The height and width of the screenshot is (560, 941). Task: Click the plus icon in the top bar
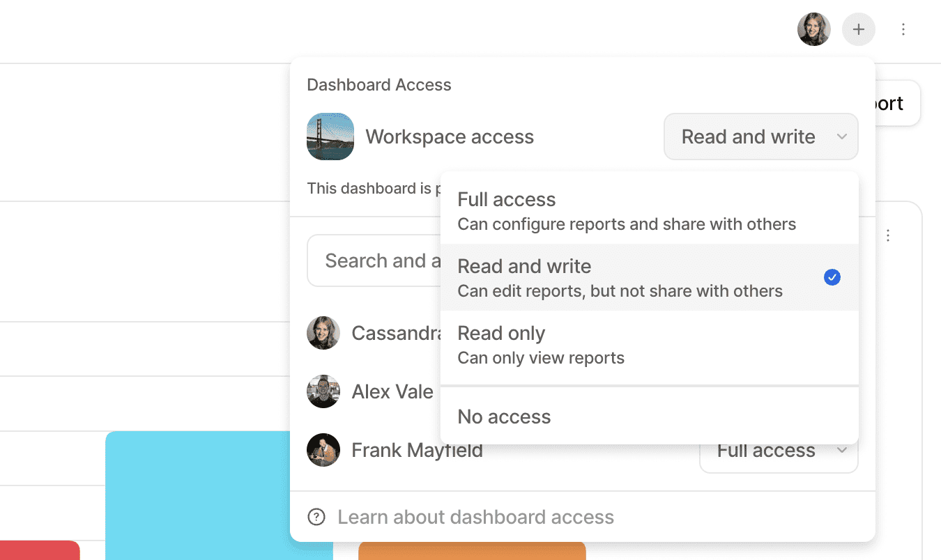[859, 29]
